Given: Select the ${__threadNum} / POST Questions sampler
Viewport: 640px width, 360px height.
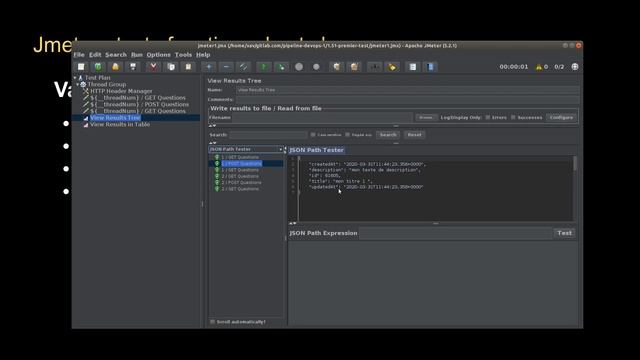Looking at the screenshot, I should pos(139,104).
